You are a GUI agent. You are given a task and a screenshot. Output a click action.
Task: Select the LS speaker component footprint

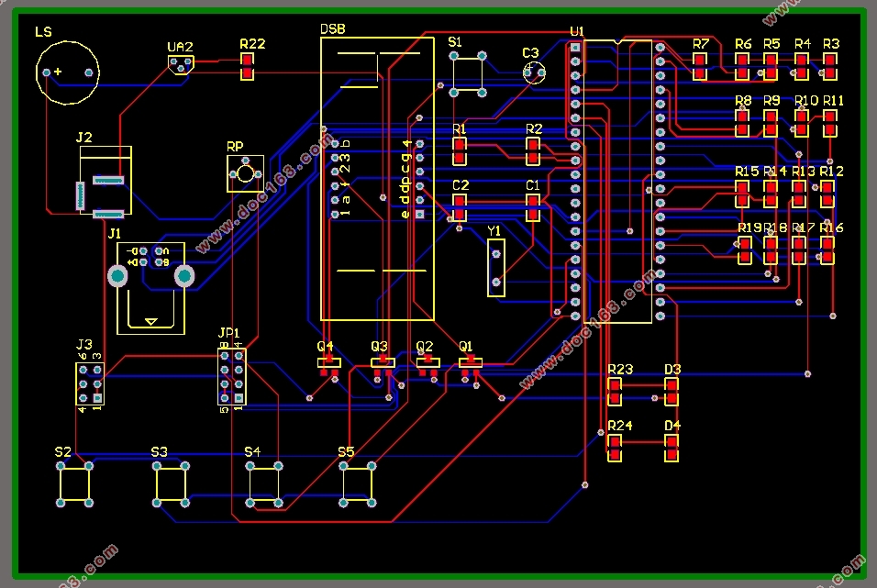[67, 72]
